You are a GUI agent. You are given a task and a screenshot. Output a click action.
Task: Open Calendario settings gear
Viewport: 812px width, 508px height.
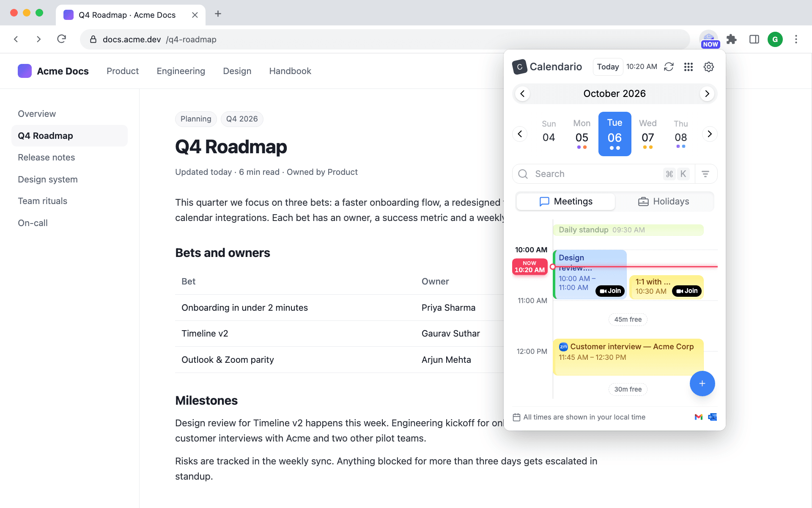coord(709,67)
